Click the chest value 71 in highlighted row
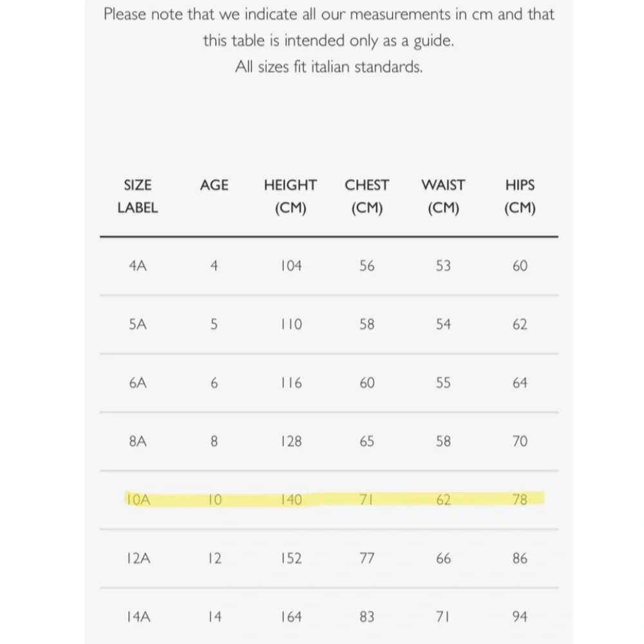The height and width of the screenshot is (644, 644). coord(366,500)
